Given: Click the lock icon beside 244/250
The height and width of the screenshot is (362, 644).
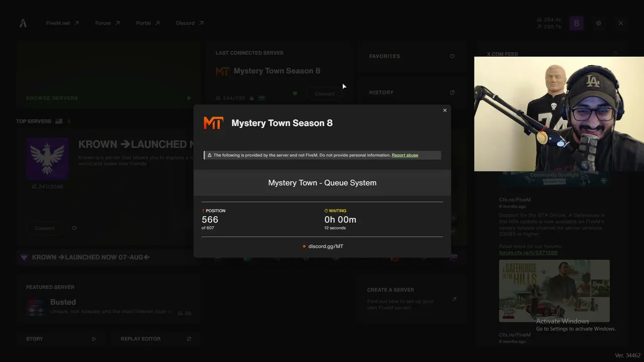Looking at the screenshot, I should (252, 98).
